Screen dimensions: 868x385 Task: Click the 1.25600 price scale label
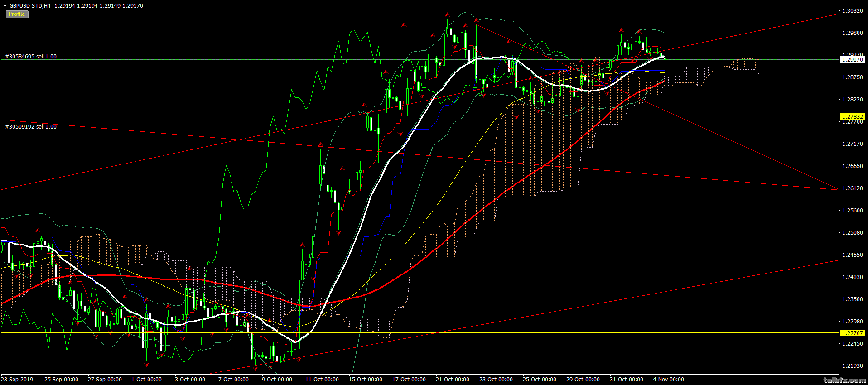(852, 210)
